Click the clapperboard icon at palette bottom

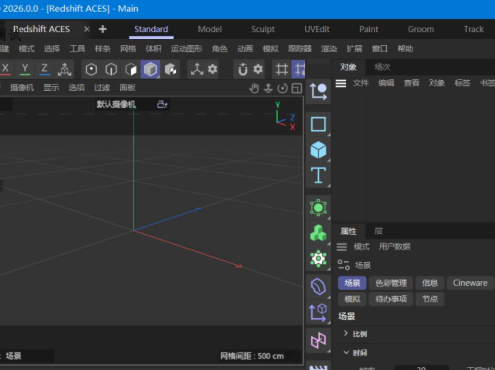pyautogui.click(x=318, y=367)
